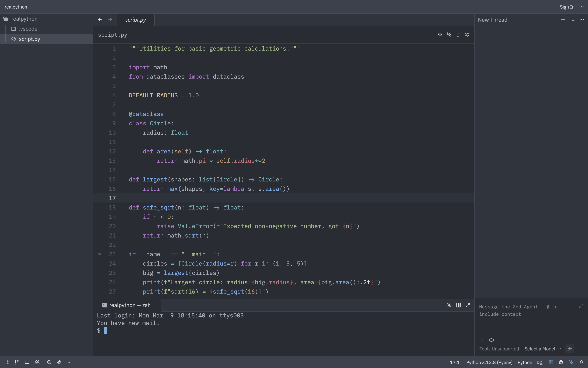Click the send message arrow button
Viewport: 588px width, 368px height.
click(570, 349)
